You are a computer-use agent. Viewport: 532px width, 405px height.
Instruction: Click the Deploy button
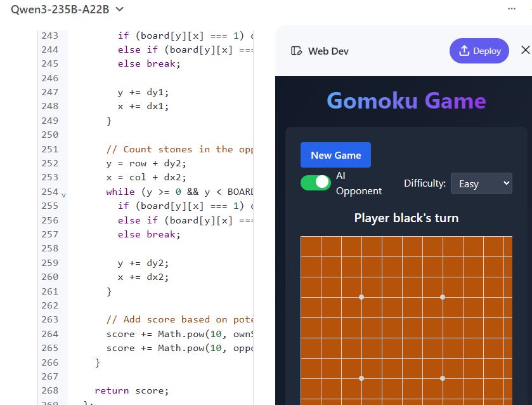[x=479, y=51]
